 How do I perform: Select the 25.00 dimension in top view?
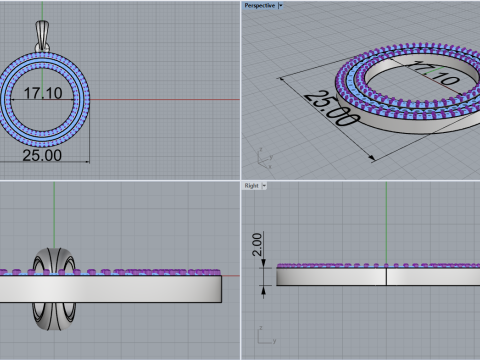pos(42,156)
